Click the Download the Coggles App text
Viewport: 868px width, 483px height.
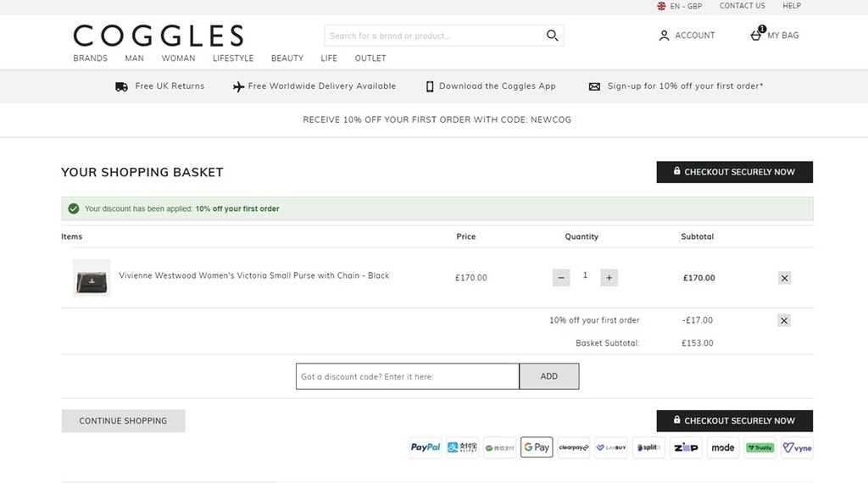click(497, 86)
